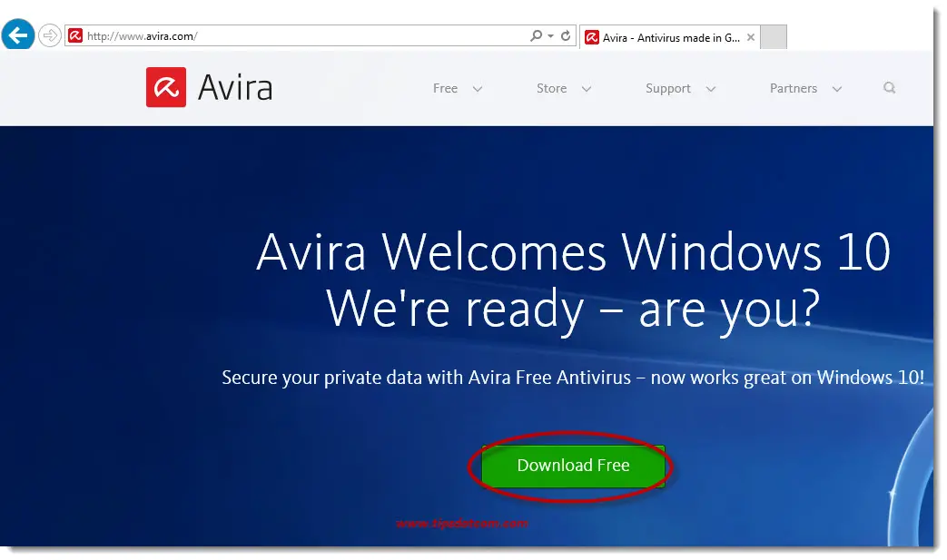Open the Free navigation menu
Image resolution: width=947 pixels, height=560 pixels.
click(x=445, y=88)
